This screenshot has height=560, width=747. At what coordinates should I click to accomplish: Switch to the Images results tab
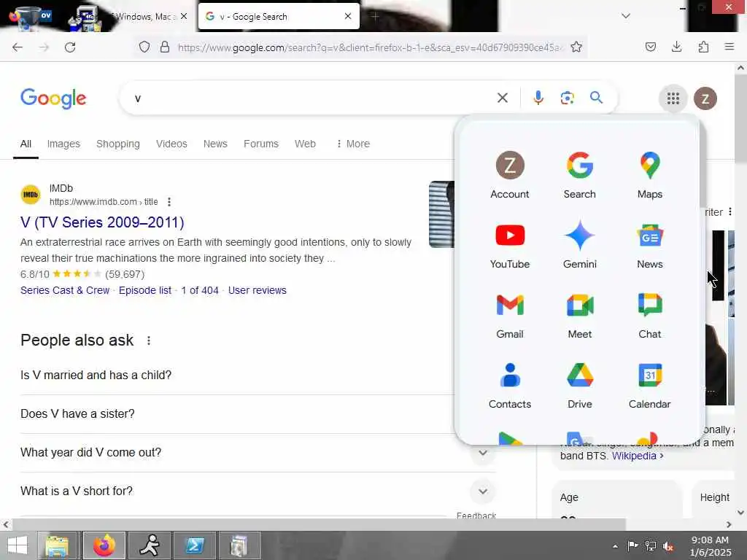pyautogui.click(x=63, y=144)
